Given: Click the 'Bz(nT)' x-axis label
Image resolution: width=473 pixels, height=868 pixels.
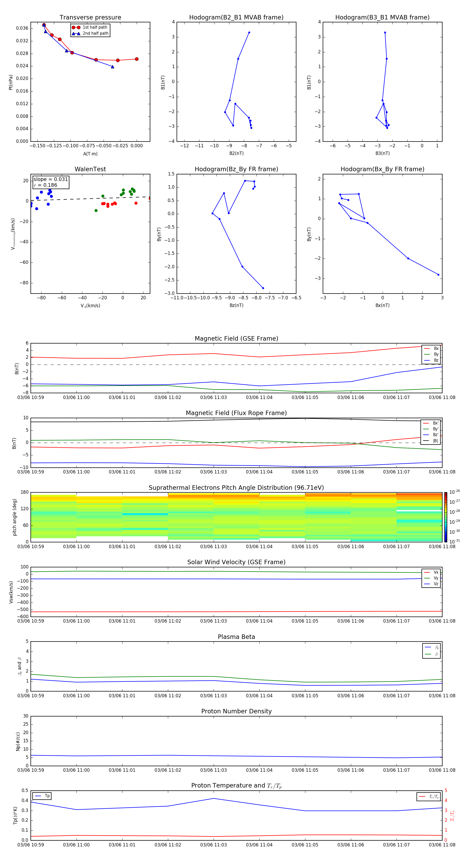Looking at the screenshot, I should 236,305.
